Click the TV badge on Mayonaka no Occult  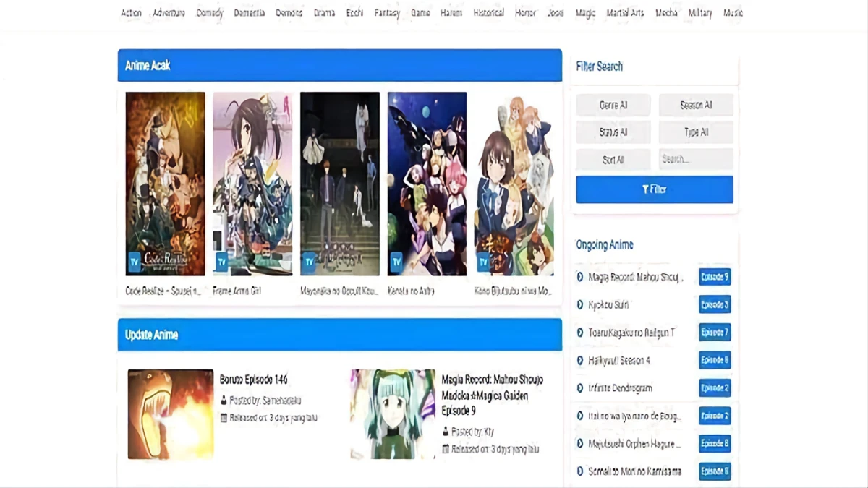click(310, 262)
